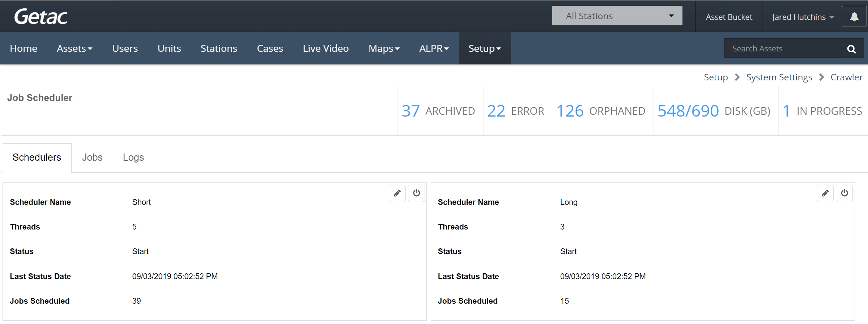Open the Stations page

pos(219,49)
